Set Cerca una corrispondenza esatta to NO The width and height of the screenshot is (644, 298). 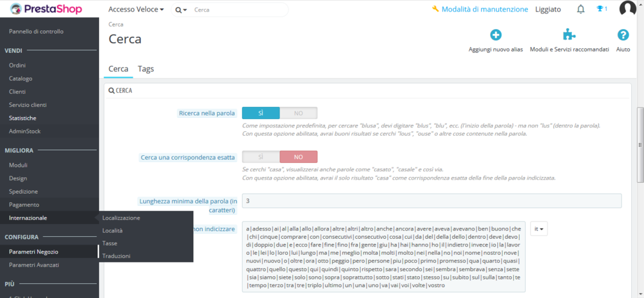[299, 157]
